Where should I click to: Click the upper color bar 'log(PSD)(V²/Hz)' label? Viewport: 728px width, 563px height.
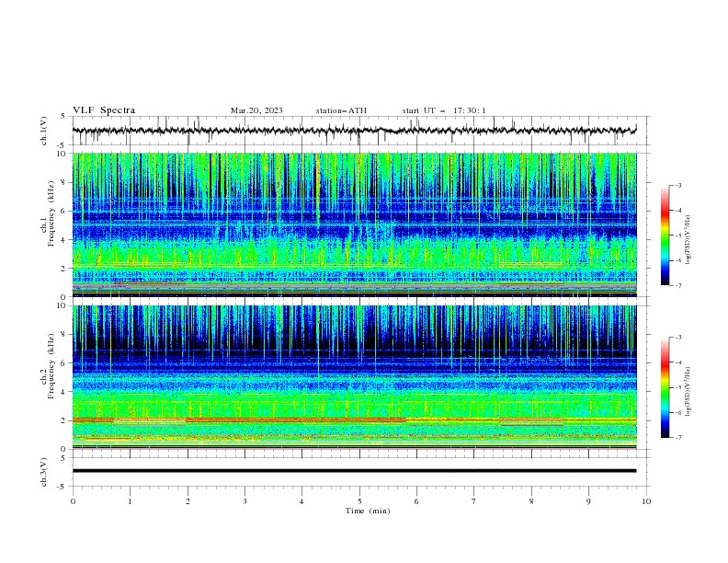pyautogui.click(x=688, y=240)
